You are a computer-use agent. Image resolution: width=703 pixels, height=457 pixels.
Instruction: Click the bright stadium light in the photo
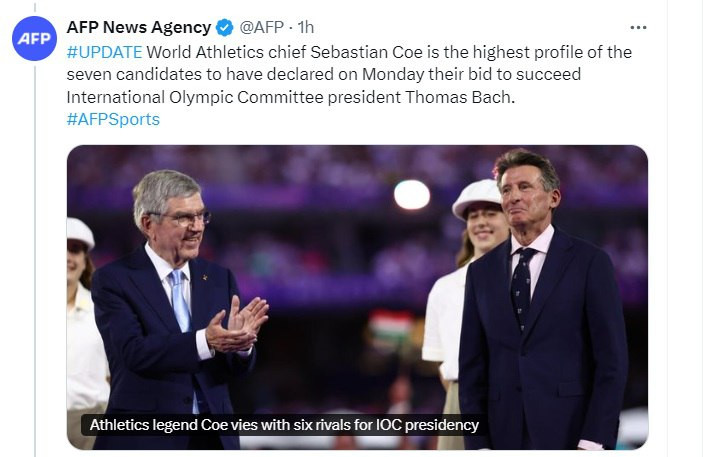tap(411, 194)
